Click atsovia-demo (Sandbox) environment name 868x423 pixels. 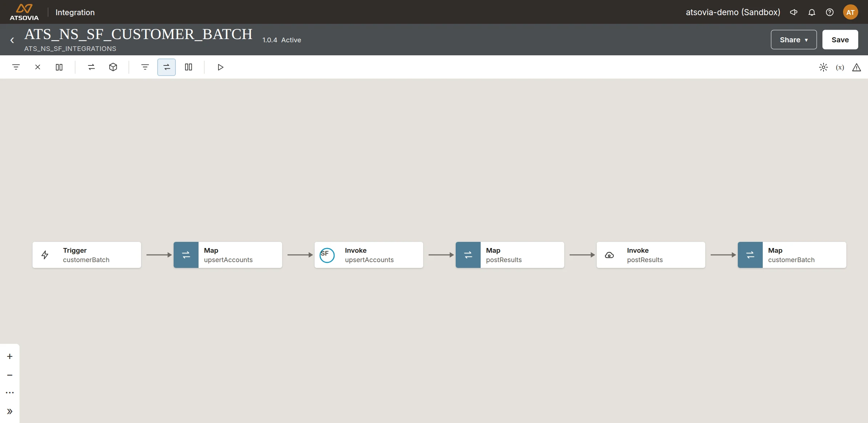coord(733,12)
